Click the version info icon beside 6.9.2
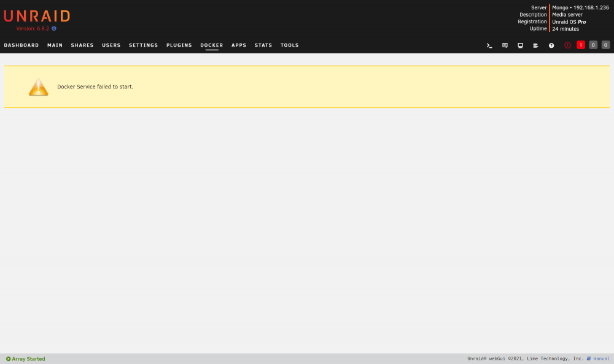The image size is (614, 364). pyautogui.click(x=54, y=29)
